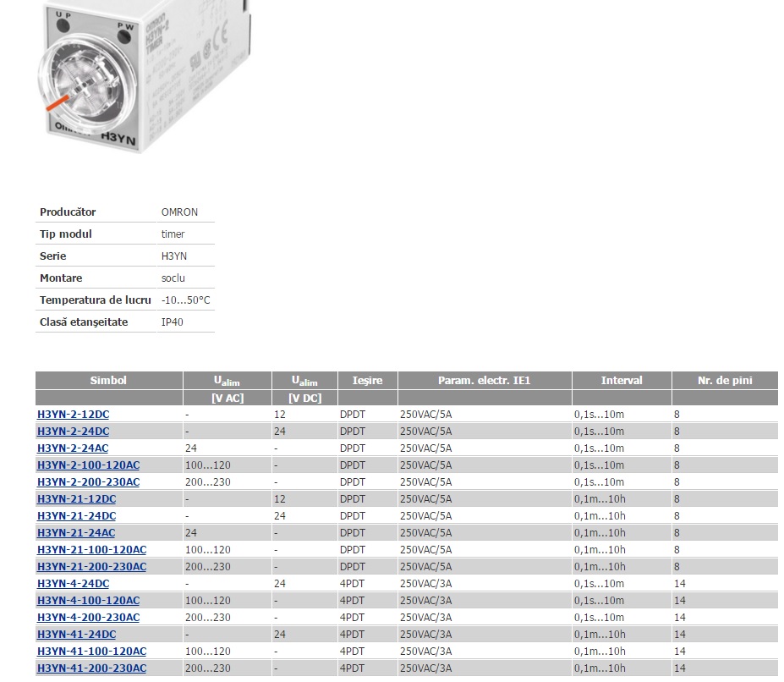The image size is (784, 682).
Task: Click the Nr. de pini column header
Action: (x=724, y=381)
